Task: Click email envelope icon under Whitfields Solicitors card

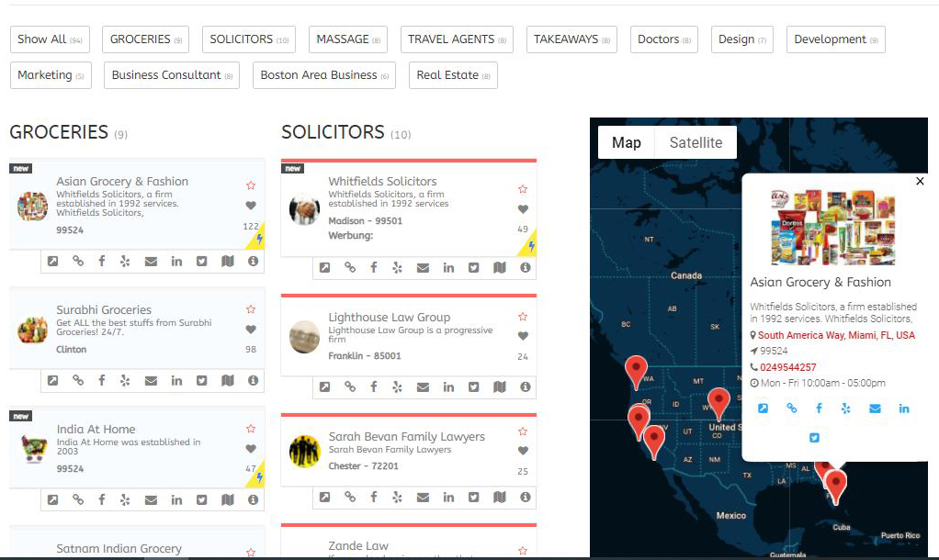Action: (x=423, y=268)
